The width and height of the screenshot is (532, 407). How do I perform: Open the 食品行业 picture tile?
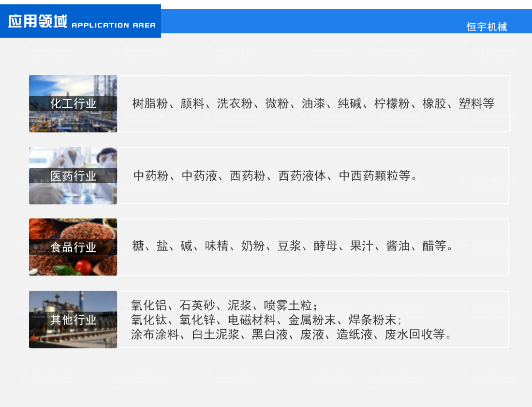click(73, 247)
